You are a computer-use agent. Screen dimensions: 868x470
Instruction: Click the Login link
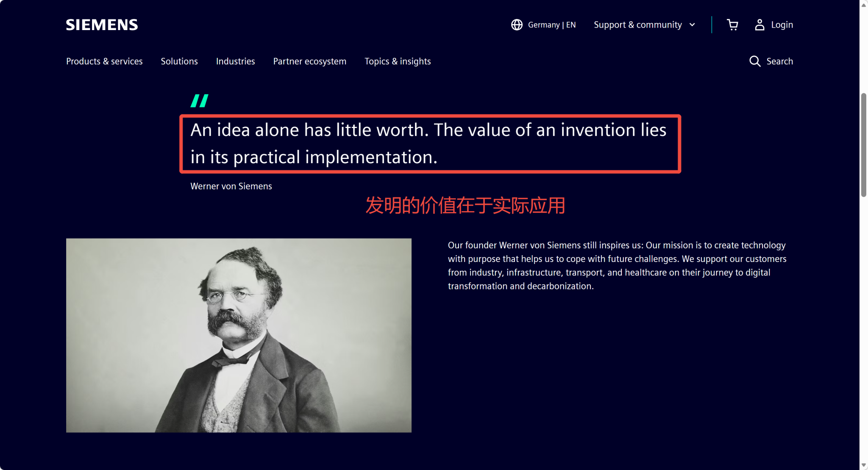point(782,25)
